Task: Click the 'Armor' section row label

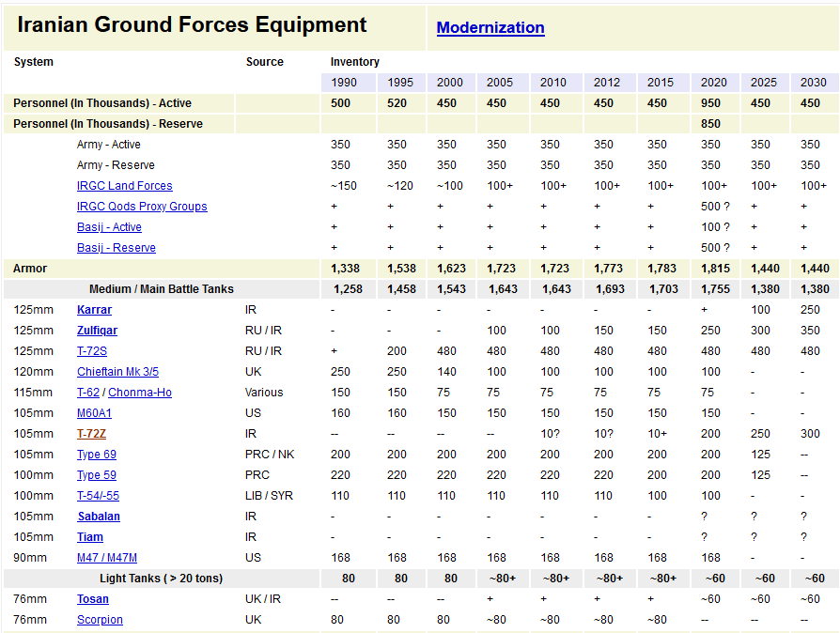Action: click(x=30, y=269)
